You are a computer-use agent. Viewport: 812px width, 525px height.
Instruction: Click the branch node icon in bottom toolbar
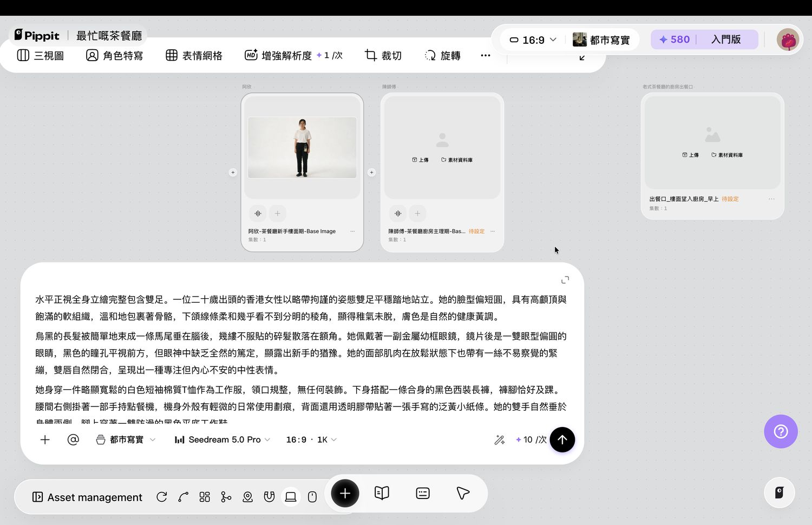pos(226,497)
